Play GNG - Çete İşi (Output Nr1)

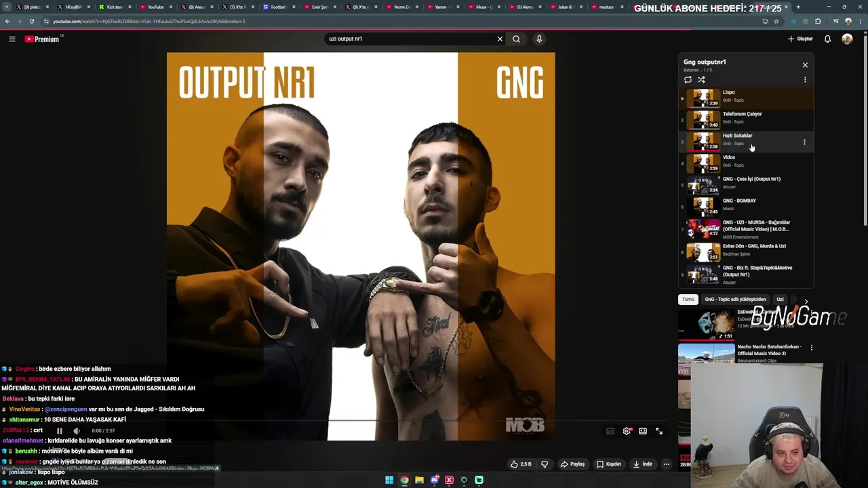tap(746, 185)
